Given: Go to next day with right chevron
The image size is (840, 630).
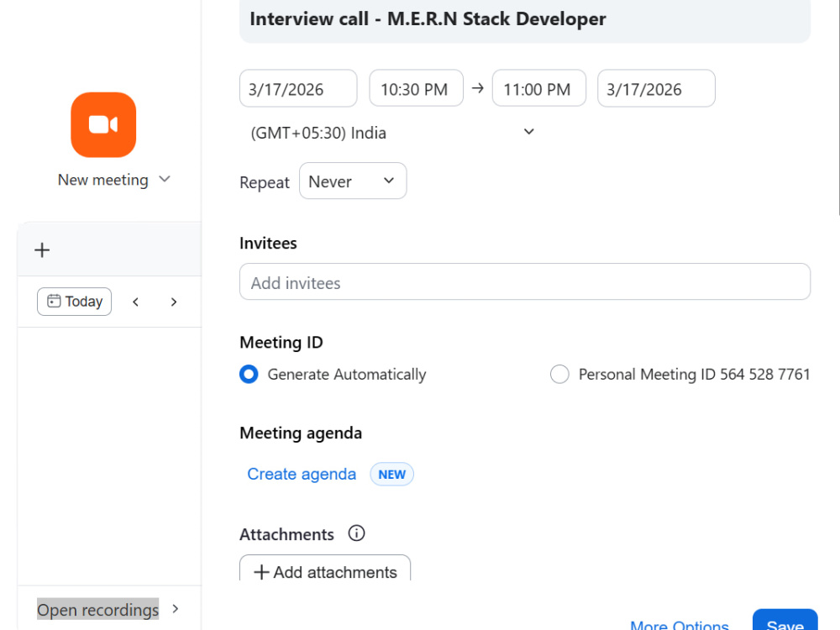Looking at the screenshot, I should pyautogui.click(x=174, y=302).
